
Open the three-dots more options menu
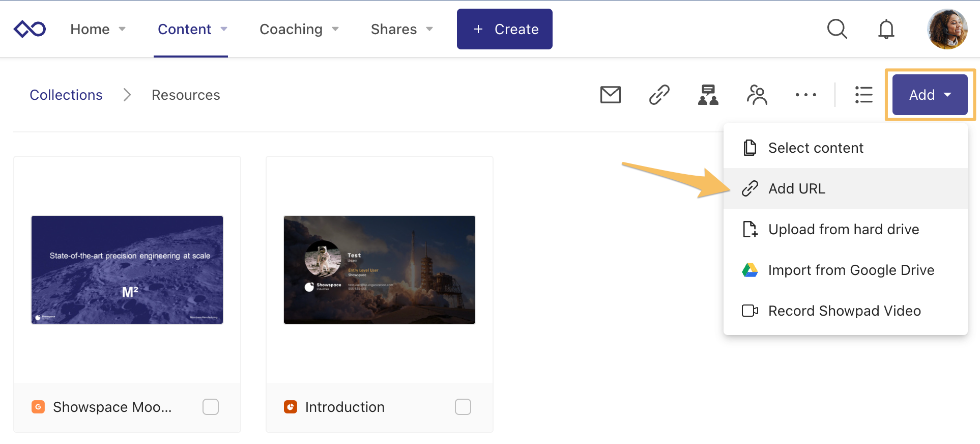click(x=805, y=95)
